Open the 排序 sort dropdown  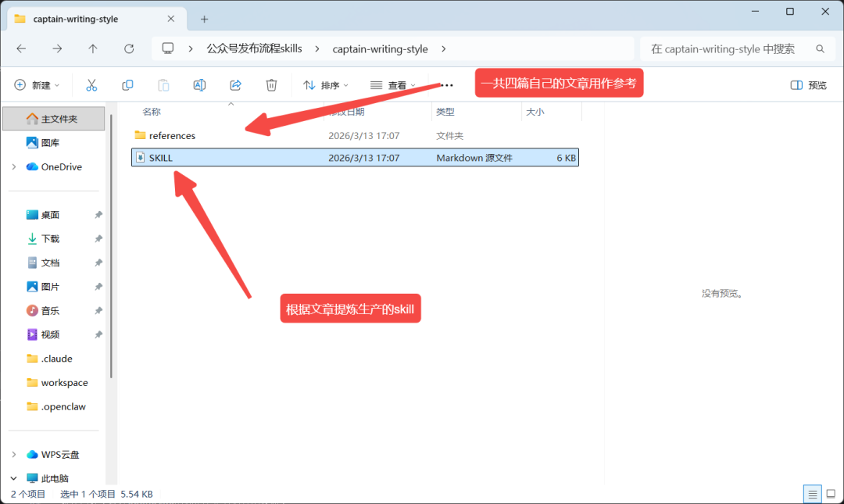coord(326,85)
